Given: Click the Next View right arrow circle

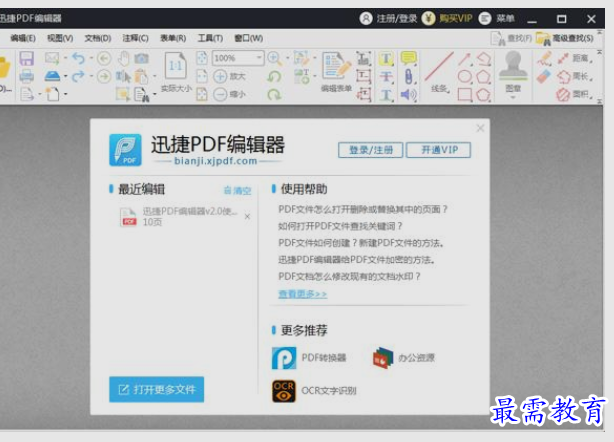Looking at the screenshot, I should pos(104,76).
